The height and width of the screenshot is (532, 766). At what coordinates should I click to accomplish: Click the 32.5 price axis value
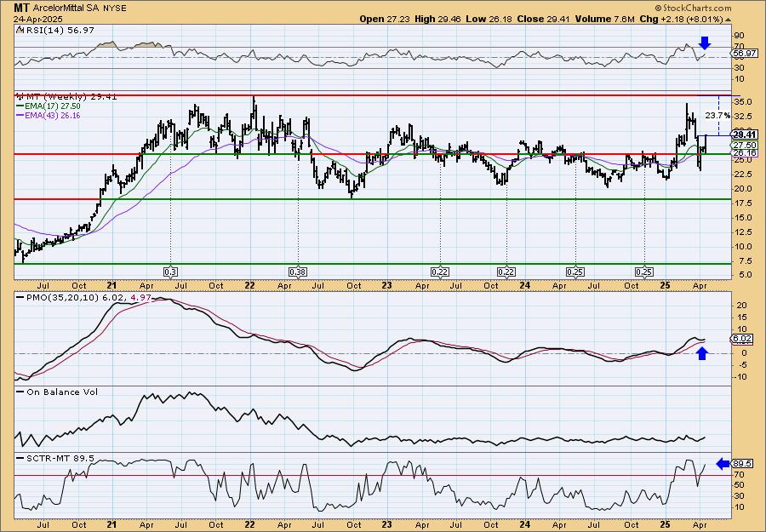741,117
